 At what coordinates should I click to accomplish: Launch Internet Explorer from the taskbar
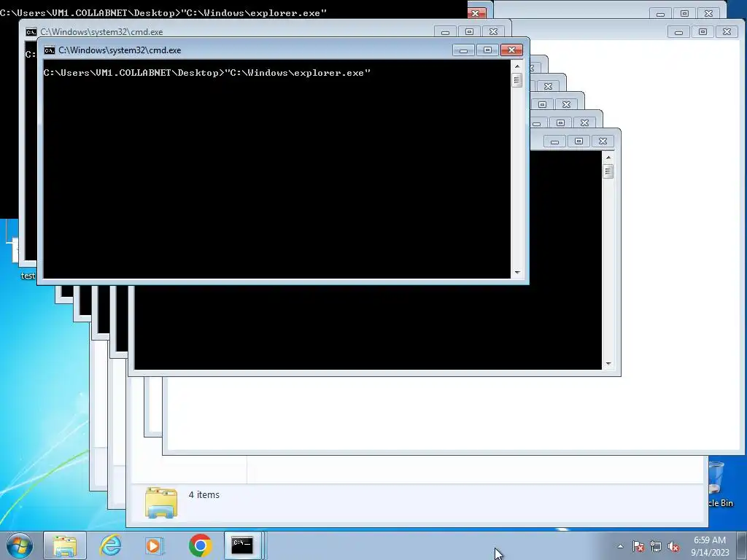point(110,545)
